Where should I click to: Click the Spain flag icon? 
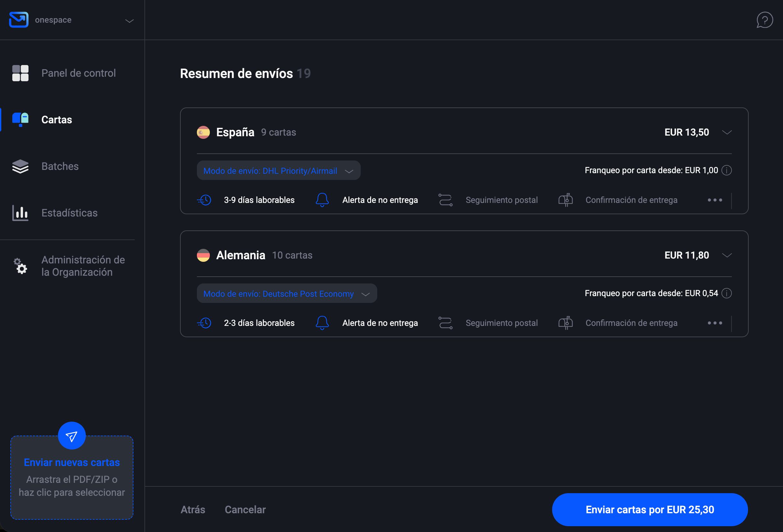(203, 132)
